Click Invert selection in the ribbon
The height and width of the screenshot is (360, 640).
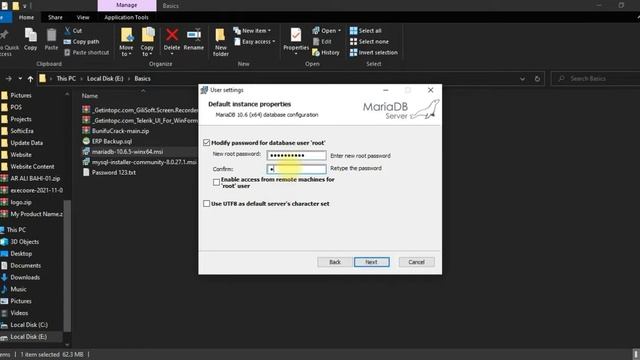373,52
